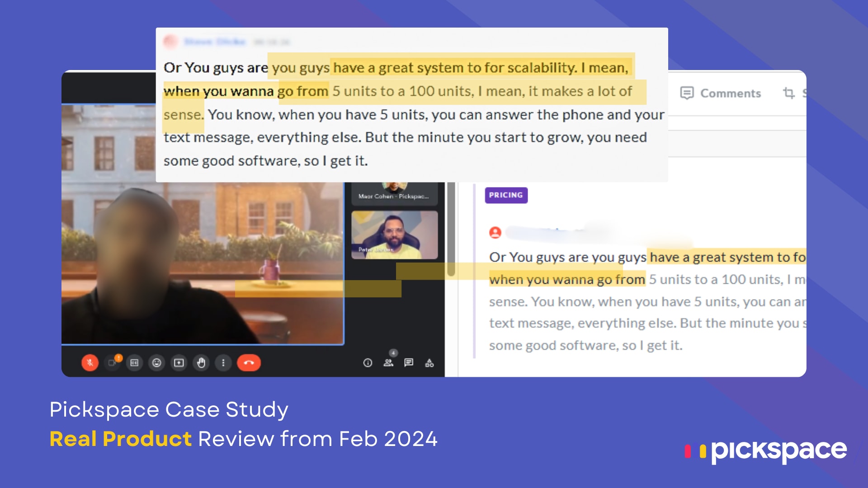
Task: Open the emoji reactions button
Action: pyautogui.click(x=156, y=363)
